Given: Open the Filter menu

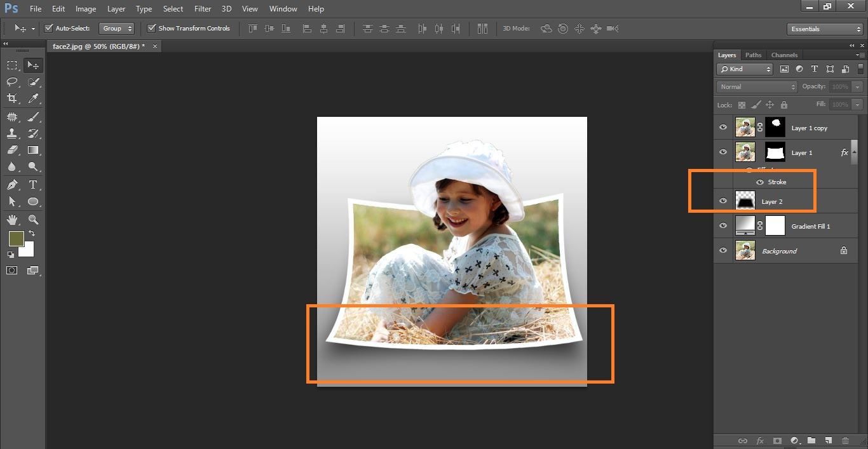Looking at the screenshot, I should tap(203, 9).
